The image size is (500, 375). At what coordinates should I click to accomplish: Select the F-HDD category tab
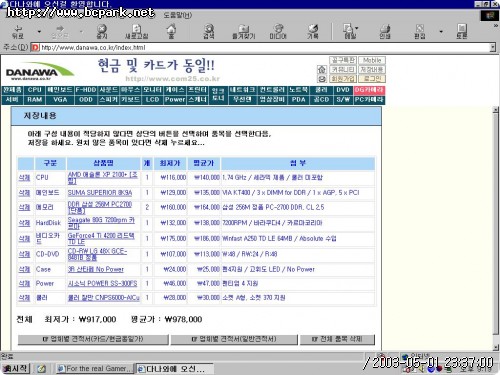[x=86, y=90]
